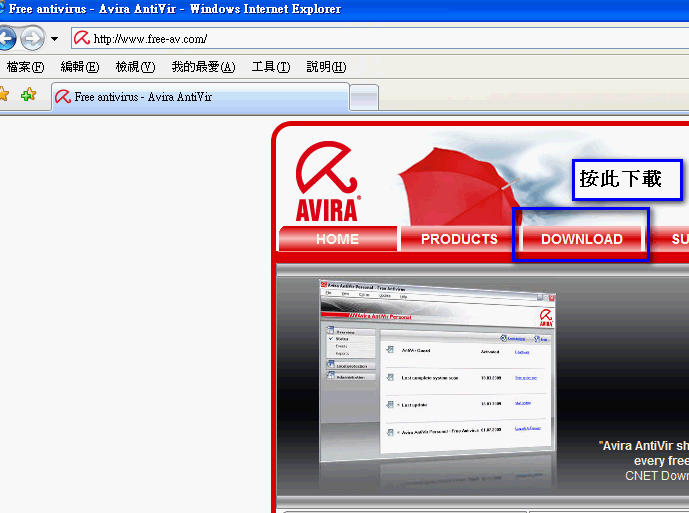Click the DOWNLOAD navigation tab

coord(581,239)
